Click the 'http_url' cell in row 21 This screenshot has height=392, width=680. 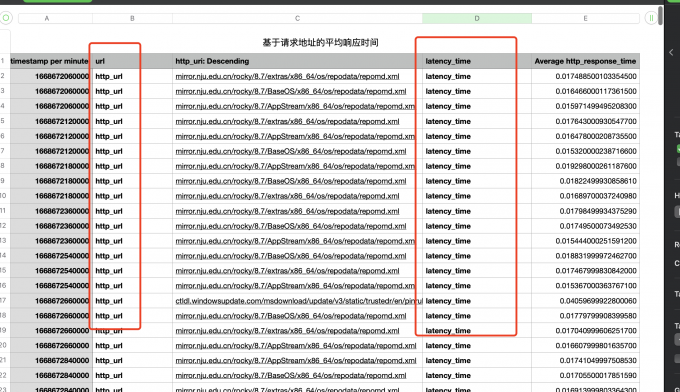tap(132, 360)
